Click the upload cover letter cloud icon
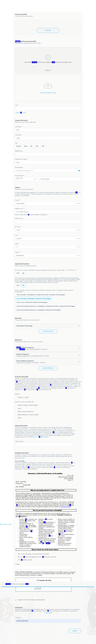 tap(48, 86)
